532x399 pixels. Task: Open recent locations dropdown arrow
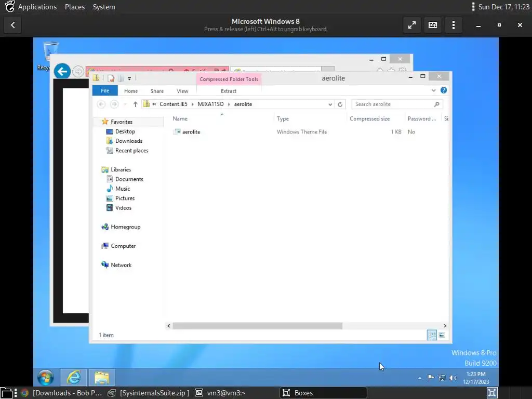125,104
